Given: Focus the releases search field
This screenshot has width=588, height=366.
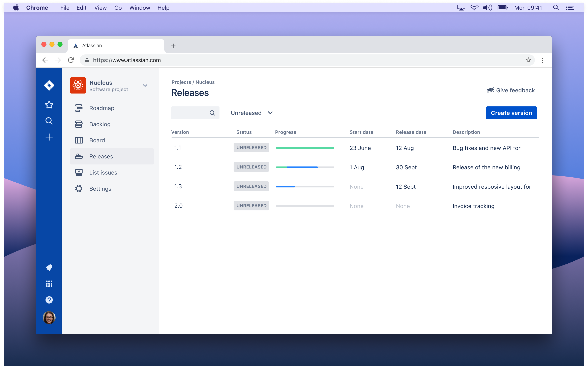Looking at the screenshot, I should click(195, 113).
